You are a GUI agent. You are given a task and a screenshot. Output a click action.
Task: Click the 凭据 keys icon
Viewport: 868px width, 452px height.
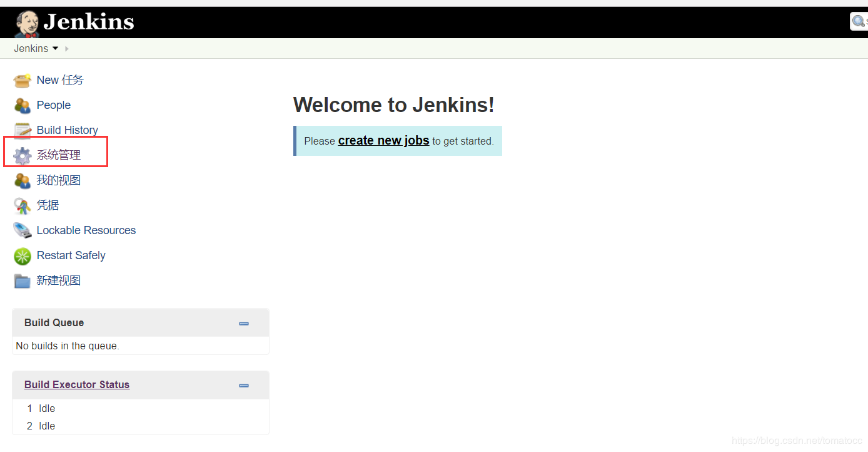point(23,205)
